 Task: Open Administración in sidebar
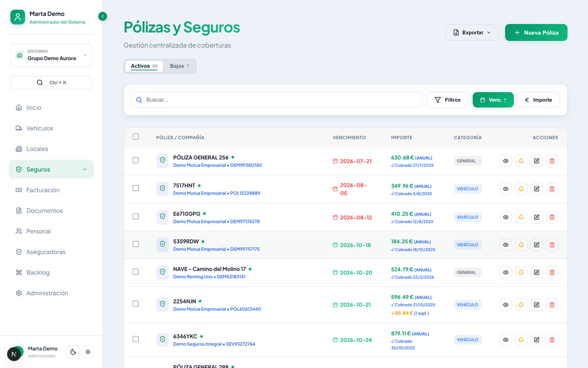(x=51, y=293)
